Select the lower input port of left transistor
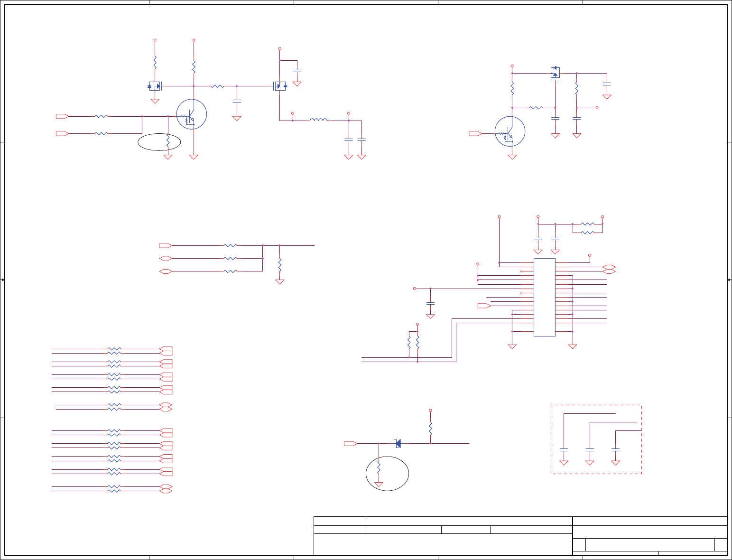Viewport: 732px width, 560px height. point(62,133)
